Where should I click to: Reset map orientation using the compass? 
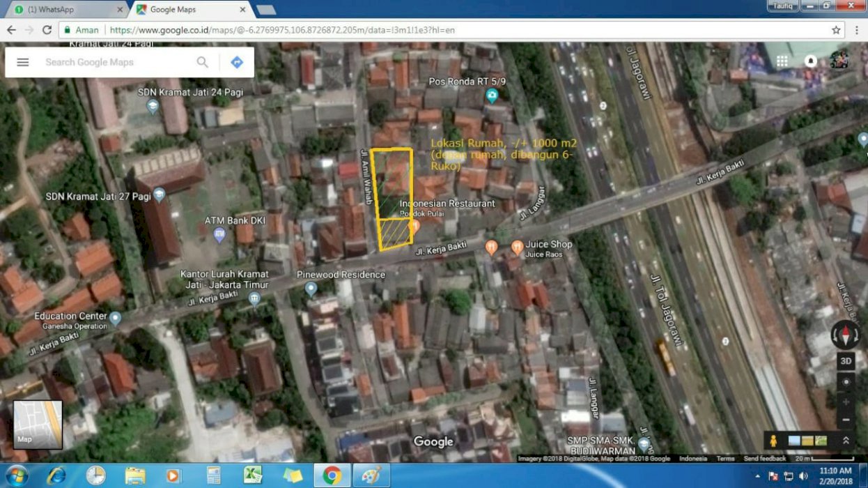point(845,335)
